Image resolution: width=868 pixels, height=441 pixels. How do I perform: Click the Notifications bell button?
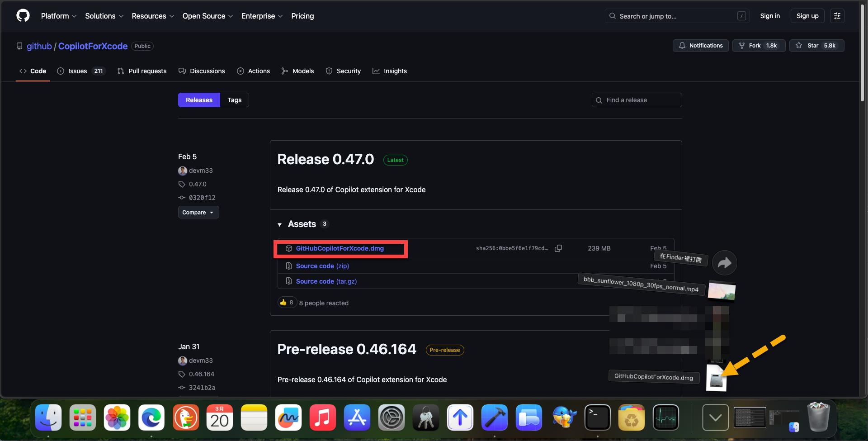point(700,46)
